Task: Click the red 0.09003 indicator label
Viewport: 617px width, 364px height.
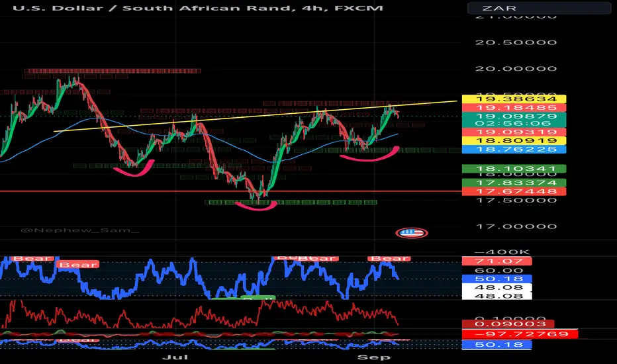Action: (x=508, y=324)
